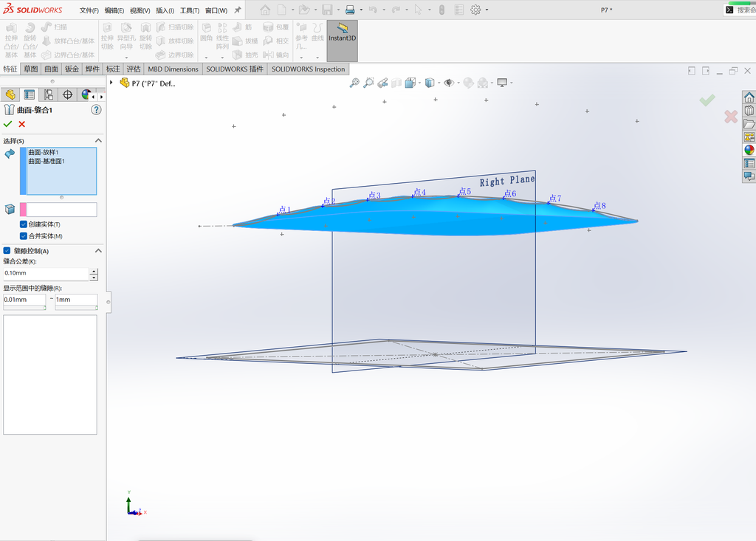Click the Print icon
Image resolution: width=756 pixels, height=541 pixels.
coord(350,10)
